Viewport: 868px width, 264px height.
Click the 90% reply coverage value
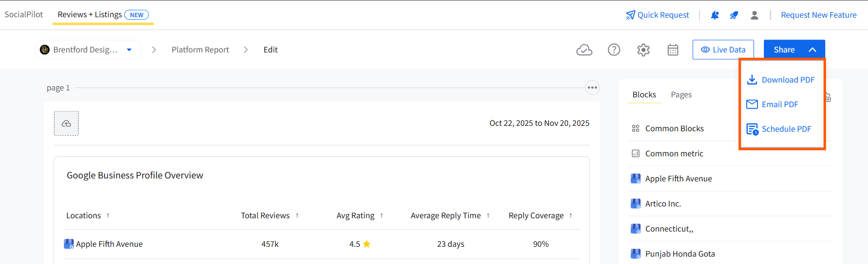click(541, 244)
